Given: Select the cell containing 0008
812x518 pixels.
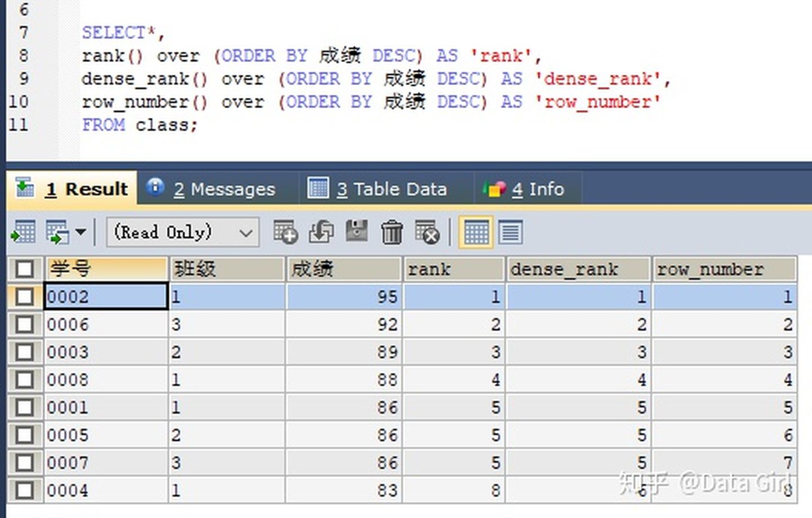Looking at the screenshot, I should point(105,379).
